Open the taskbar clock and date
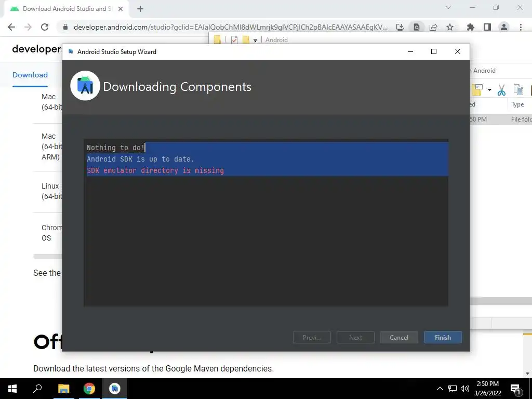The image size is (532, 399). point(487,389)
